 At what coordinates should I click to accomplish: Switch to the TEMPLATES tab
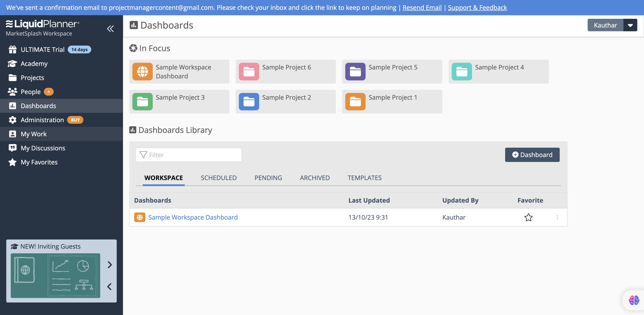point(364,178)
